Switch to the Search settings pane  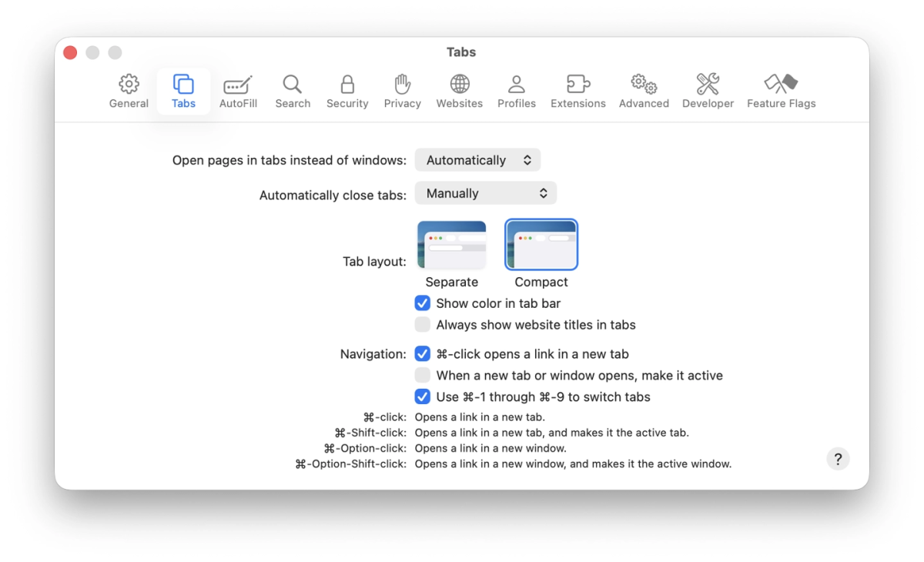point(293,92)
